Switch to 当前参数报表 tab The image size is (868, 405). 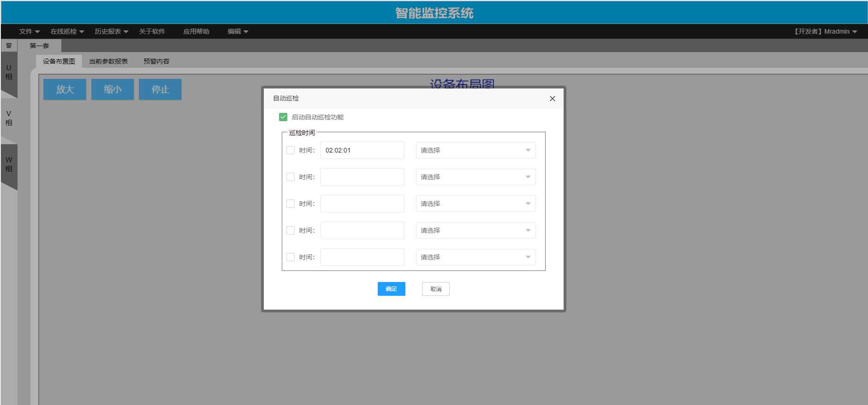pos(108,61)
